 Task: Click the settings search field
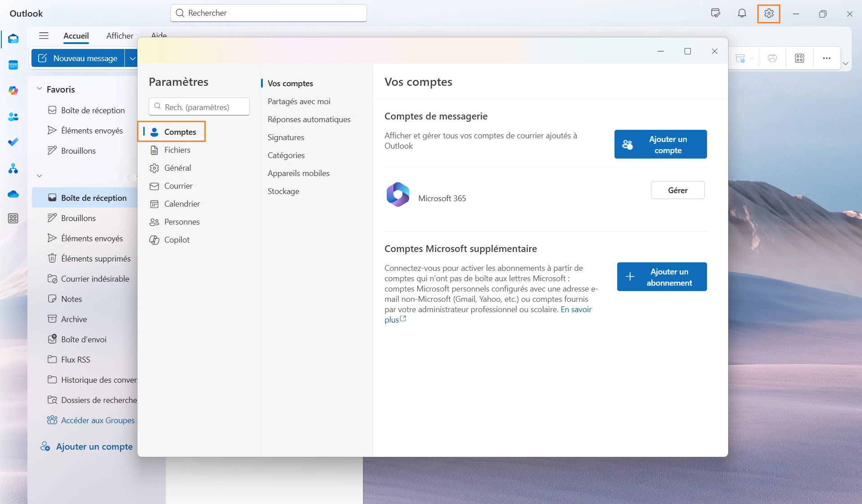pyautogui.click(x=199, y=107)
